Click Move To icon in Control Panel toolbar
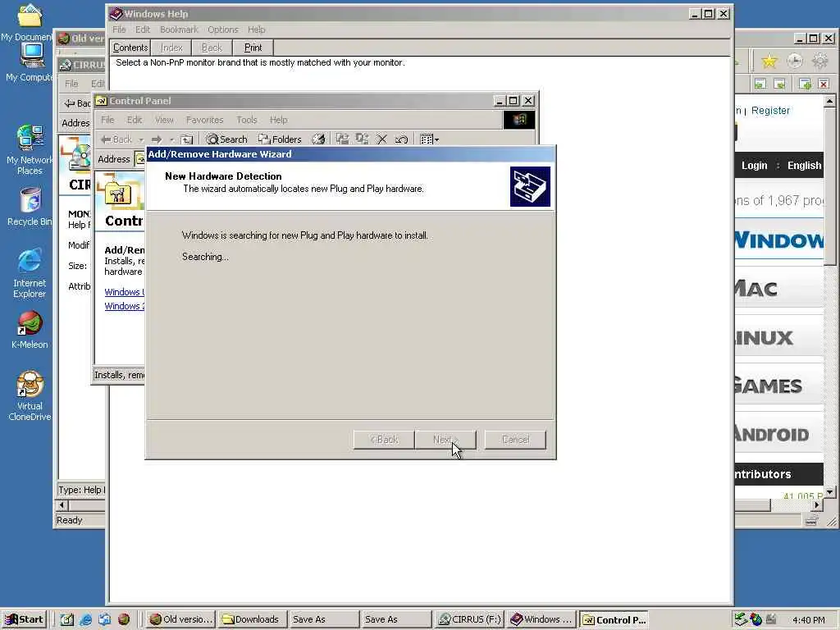The width and height of the screenshot is (840, 630). 342,139
